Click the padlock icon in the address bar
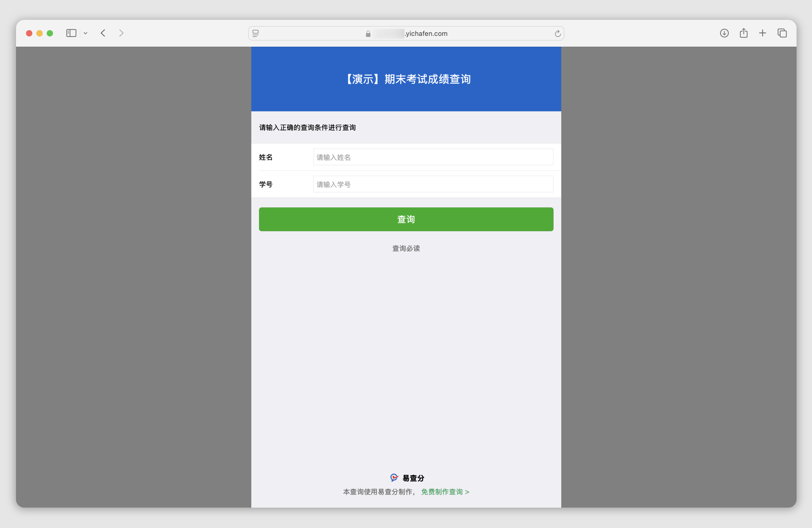 pyautogui.click(x=368, y=33)
